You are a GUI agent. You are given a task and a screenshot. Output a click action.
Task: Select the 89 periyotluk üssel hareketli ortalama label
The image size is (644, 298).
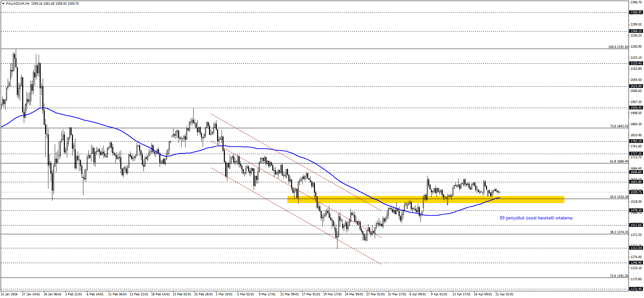536,218
